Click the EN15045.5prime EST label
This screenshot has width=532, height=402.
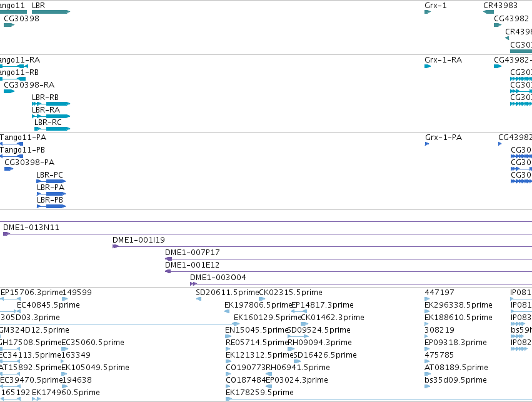(x=256, y=330)
